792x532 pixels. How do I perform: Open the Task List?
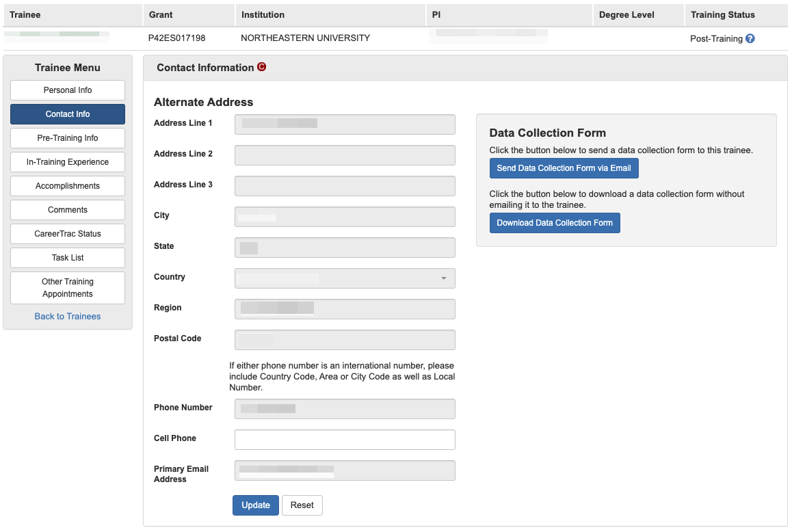(x=68, y=258)
